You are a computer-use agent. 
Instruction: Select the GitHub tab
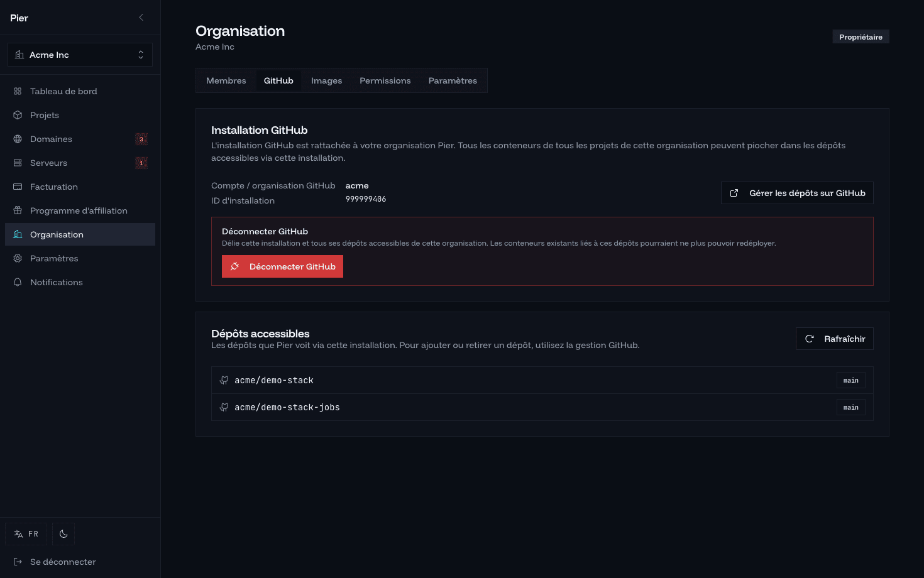click(x=278, y=80)
